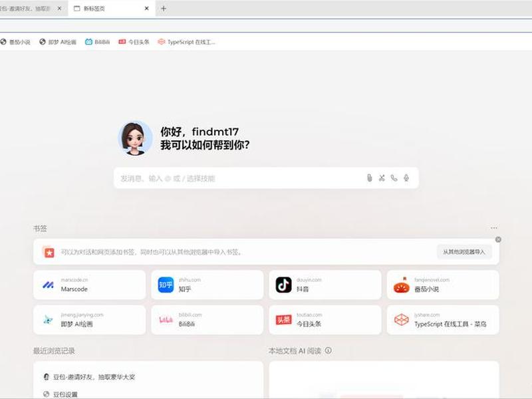This screenshot has height=399, width=532.
Task: Click the 即梦 star logo icon
Action: tap(48, 320)
